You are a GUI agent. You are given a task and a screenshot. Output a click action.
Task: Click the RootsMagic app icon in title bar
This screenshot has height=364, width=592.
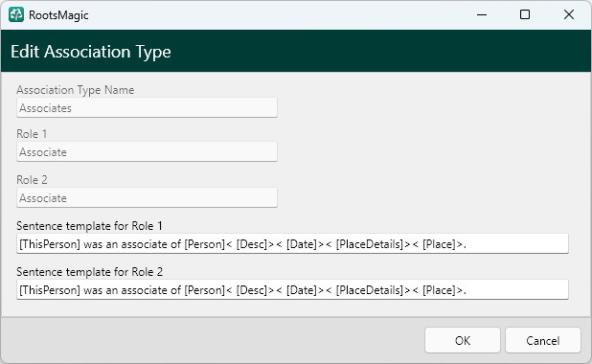coord(16,14)
